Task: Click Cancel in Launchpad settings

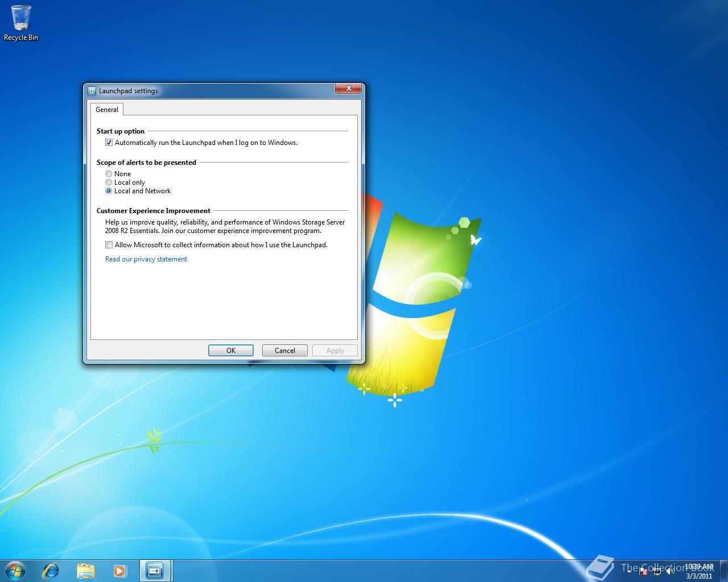Action: (285, 351)
